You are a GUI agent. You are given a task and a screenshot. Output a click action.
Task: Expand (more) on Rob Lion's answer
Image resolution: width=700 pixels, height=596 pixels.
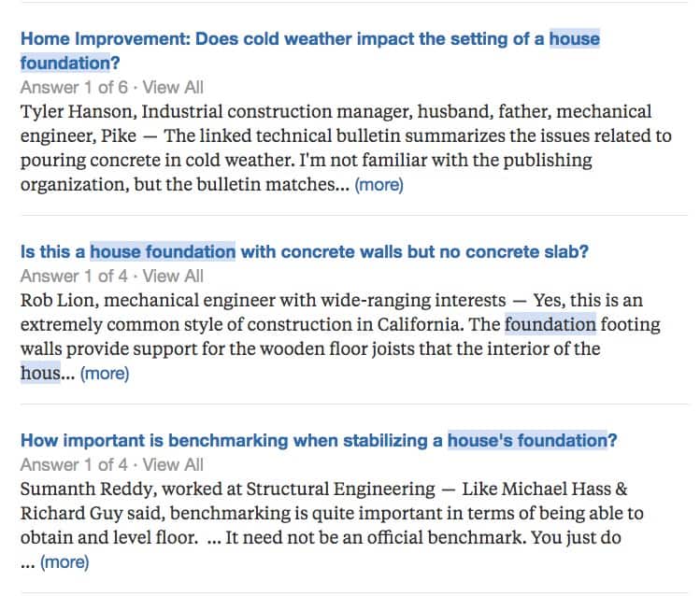(105, 374)
